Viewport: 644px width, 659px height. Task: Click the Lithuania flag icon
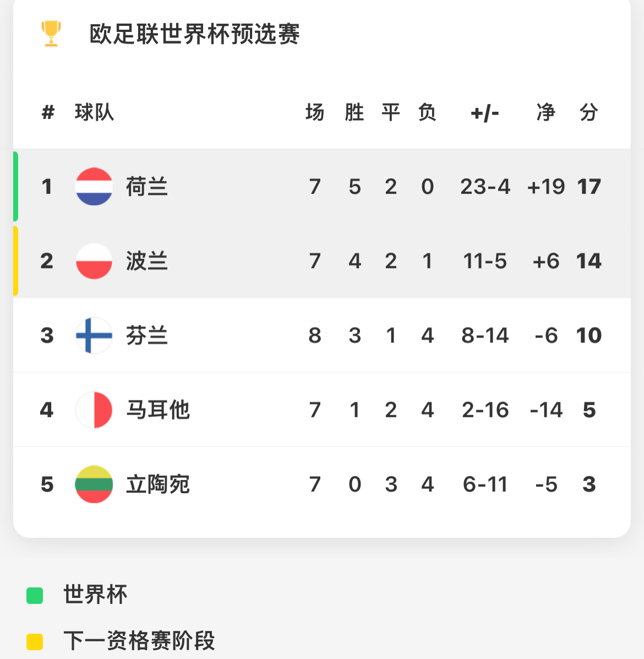click(94, 484)
